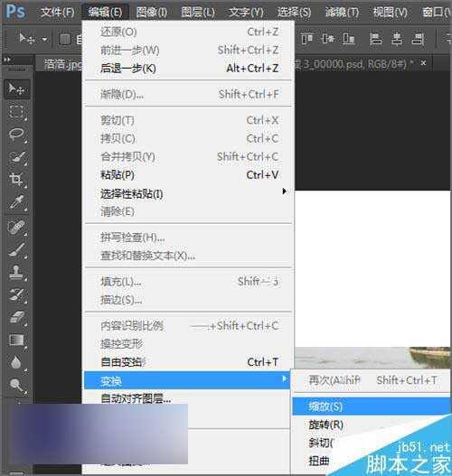Image resolution: width=452 pixels, height=476 pixels.
Task: Choose 填充(L)... menu entry
Action: click(188, 282)
